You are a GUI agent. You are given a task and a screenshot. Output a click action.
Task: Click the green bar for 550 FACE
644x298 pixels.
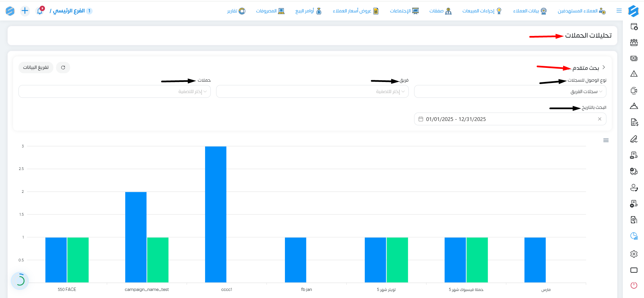[x=78, y=260]
